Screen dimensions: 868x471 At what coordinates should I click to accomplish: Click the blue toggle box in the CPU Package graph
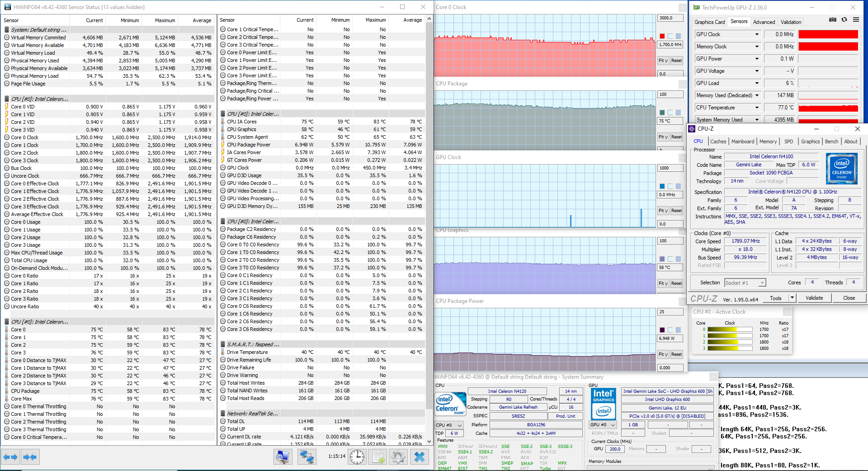point(678,113)
